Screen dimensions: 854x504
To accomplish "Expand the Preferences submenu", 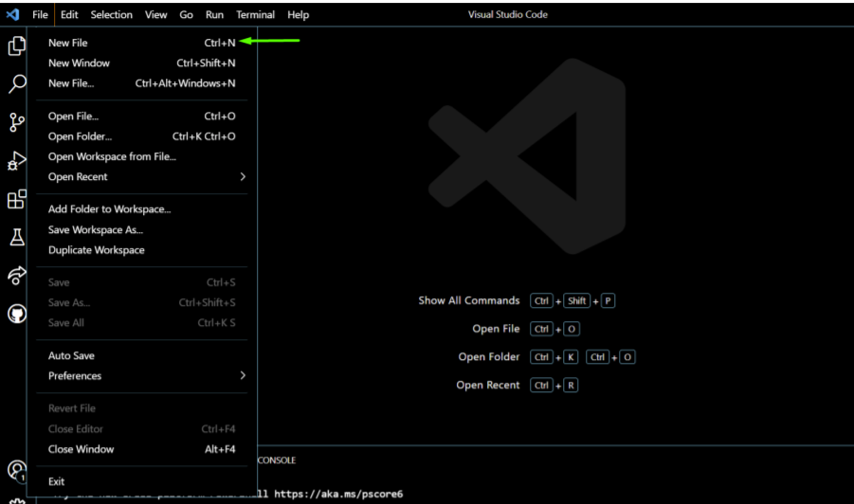I will (141, 375).
